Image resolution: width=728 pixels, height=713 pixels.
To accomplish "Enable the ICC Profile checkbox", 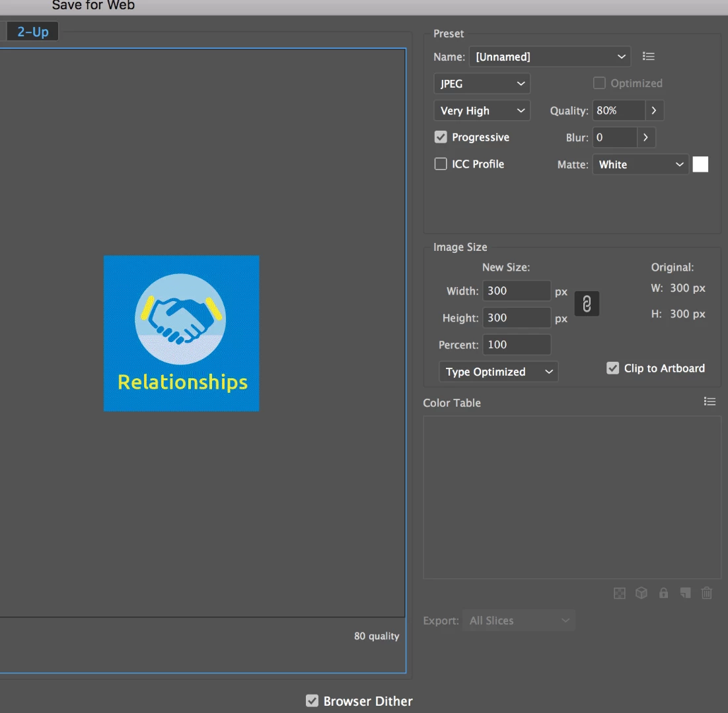I will pyautogui.click(x=441, y=164).
